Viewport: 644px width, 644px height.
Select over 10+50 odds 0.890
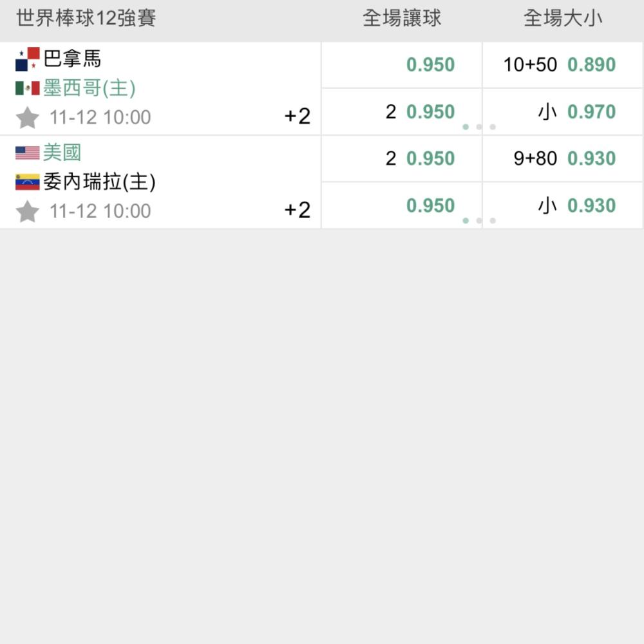pyautogui.click(x=562, y=64)
